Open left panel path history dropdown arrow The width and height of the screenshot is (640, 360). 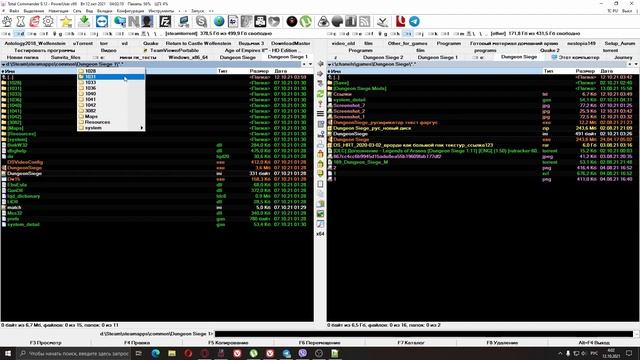coord(310,64)
